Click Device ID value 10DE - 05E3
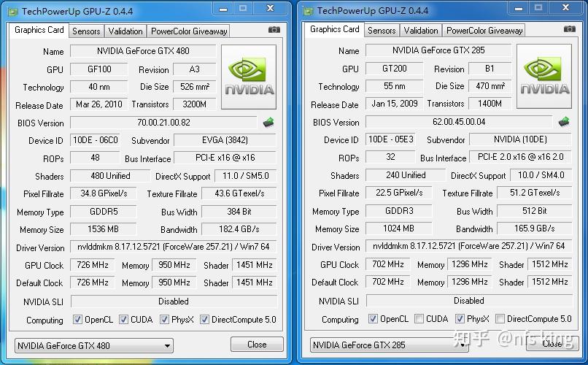This screenshot has width=588, height=365. tap(390, 139)
